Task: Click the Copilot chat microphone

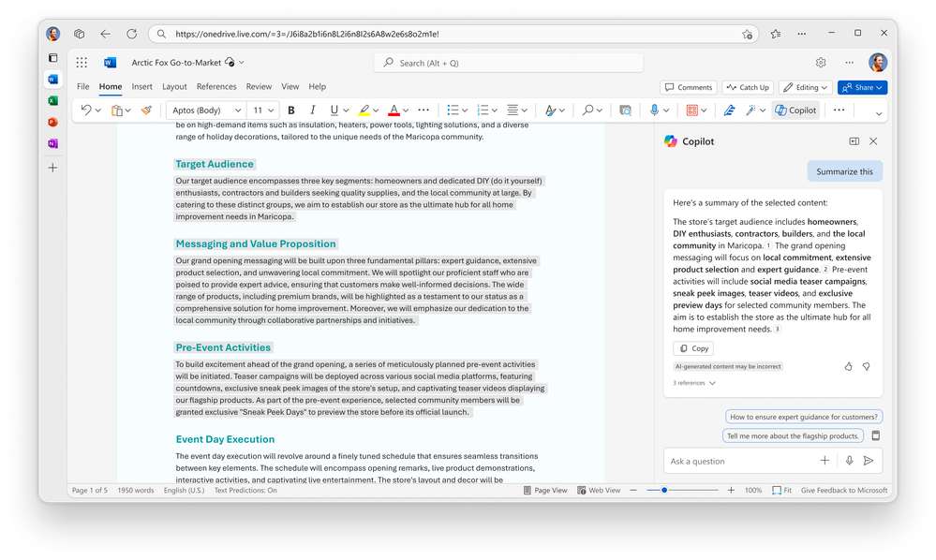Action: click(x=849, y=461)
